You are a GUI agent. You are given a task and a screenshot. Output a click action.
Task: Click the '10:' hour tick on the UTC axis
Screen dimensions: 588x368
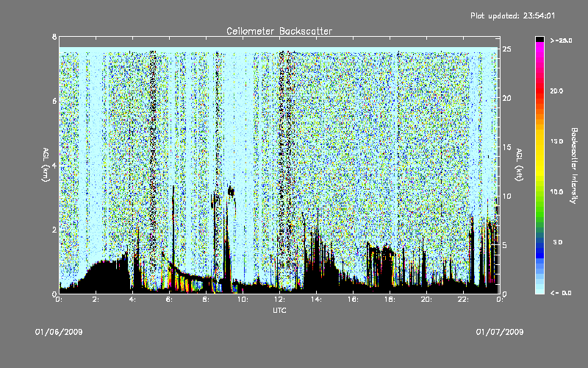(x=243, y=300)
